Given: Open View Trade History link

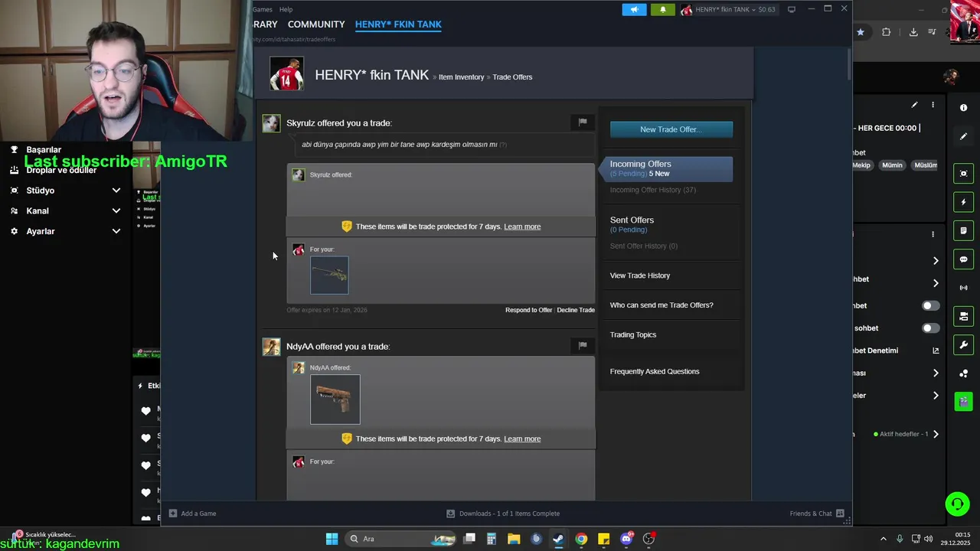Looking at the screenshot, I should tap(640, 275).
